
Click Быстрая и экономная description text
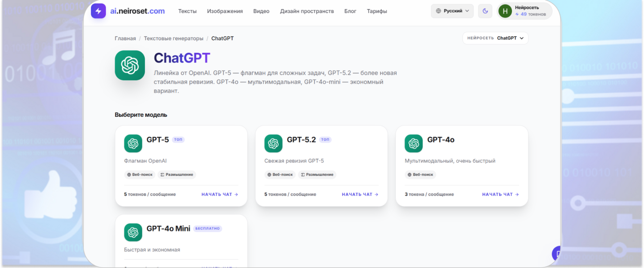[x=152, y=250]
